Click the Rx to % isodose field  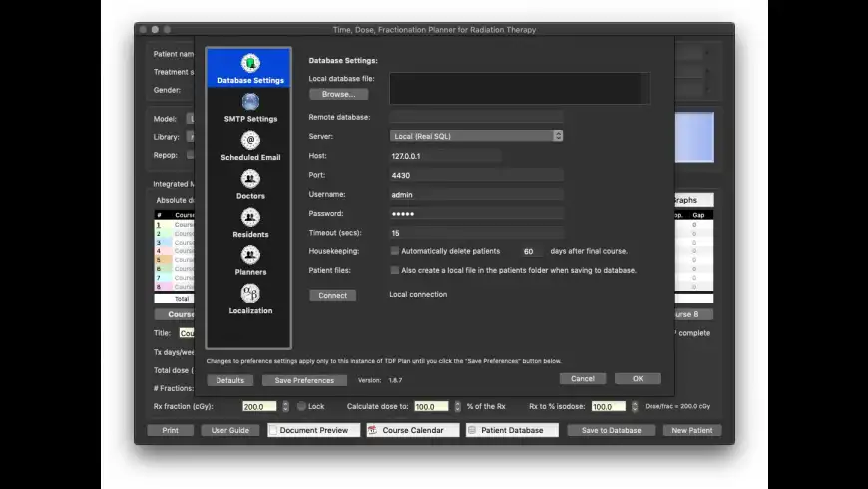tap(609, 406)
